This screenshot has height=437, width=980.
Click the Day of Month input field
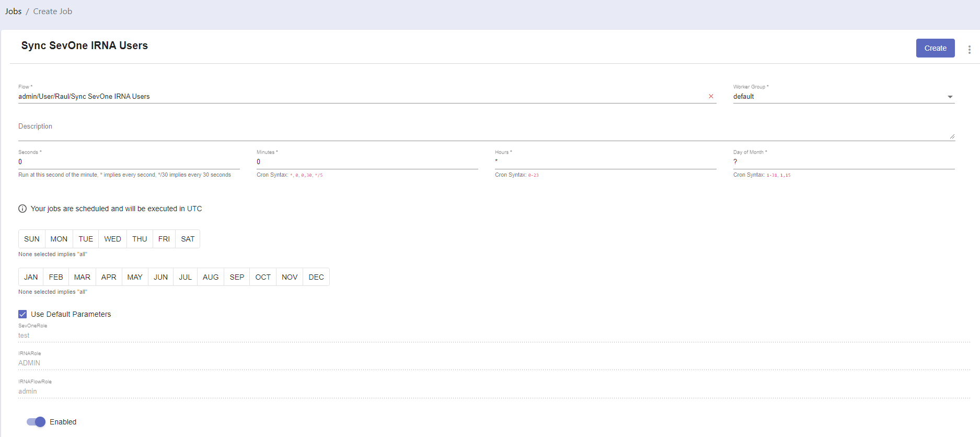(x=844, y=162)
